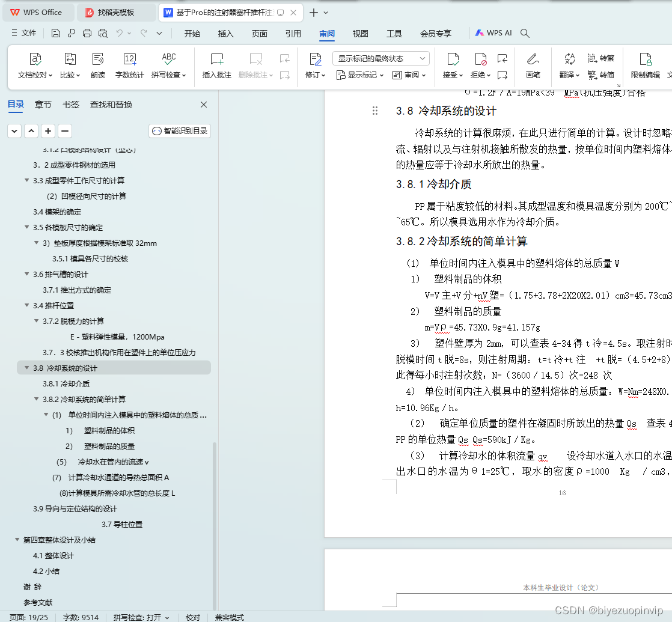This screenshot has height=622, width=672.
Task: Switch to the 书签 navigation tab
Action: (x=71, y=105)
